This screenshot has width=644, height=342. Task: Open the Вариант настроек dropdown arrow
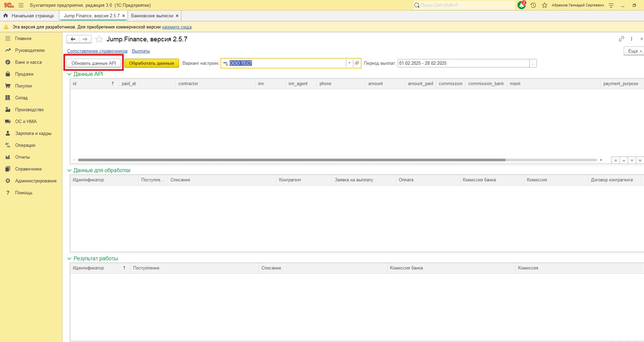(x=349, y=63)
